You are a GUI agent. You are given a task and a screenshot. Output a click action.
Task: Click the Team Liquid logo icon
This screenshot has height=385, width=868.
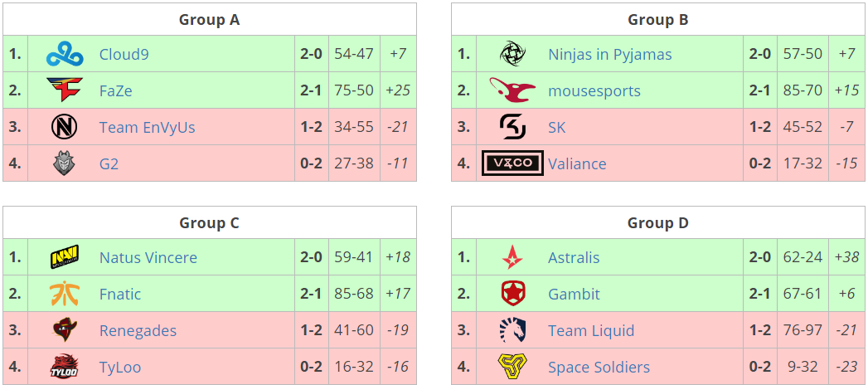click(512, 330)
